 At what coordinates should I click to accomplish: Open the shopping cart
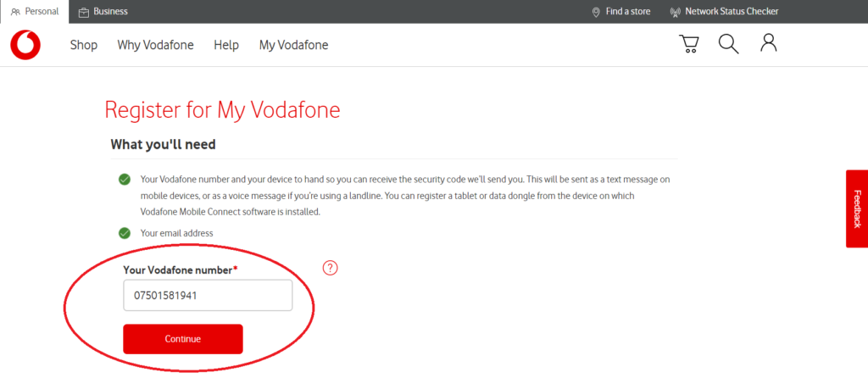689,44
